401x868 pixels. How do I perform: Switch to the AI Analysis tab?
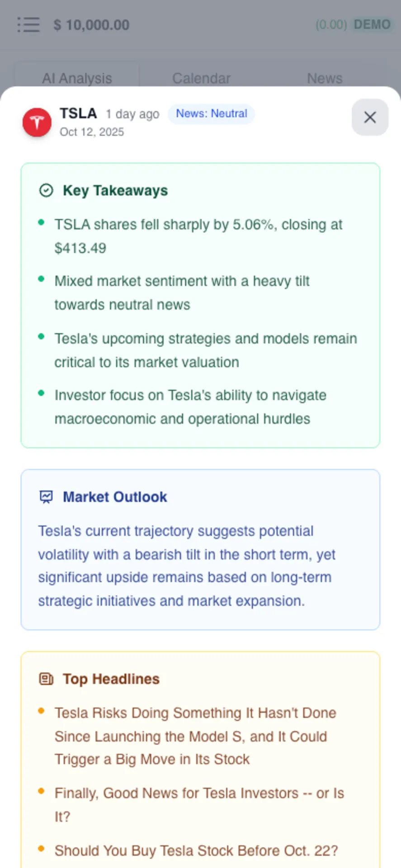pos(77,78)
